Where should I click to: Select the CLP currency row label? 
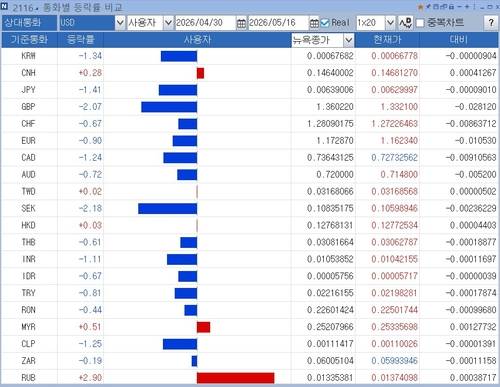click(x=28, y=344)
